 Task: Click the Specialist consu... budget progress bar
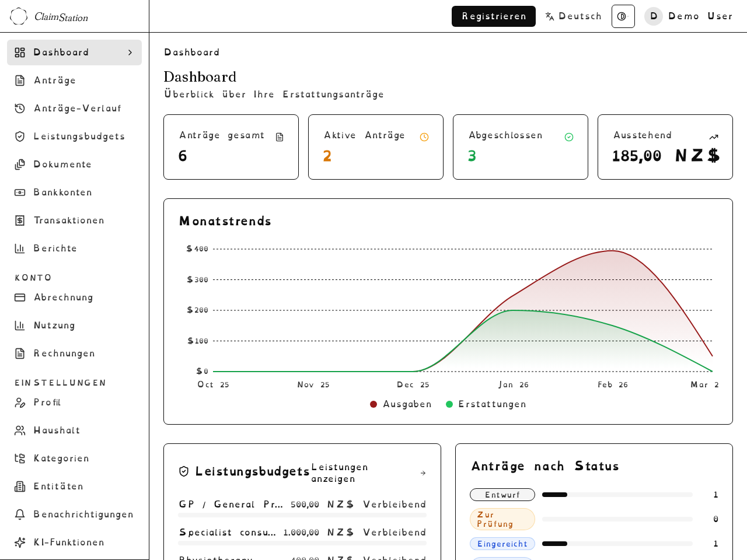coord(302,543)
